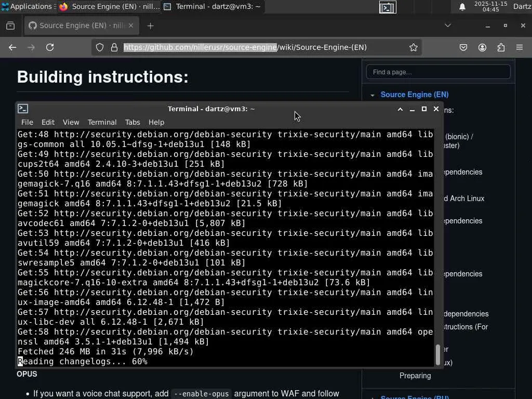Click the --enable-opus code text
Screen dimensions: 532x399
coord(202,394)
